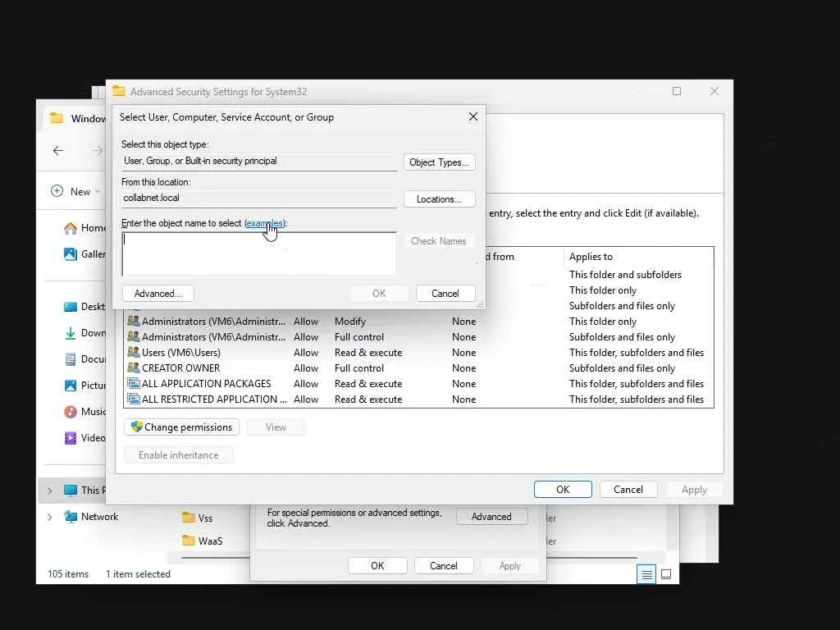Click the CREATOR OWNER group icon
The height and width of the screenshot is (630, 840).
click(x=133, y=368)
